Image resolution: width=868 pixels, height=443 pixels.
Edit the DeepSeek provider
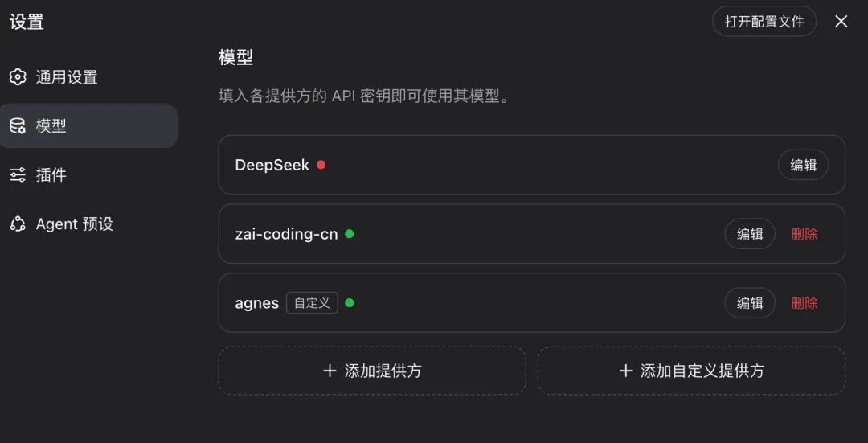(803, 165)
